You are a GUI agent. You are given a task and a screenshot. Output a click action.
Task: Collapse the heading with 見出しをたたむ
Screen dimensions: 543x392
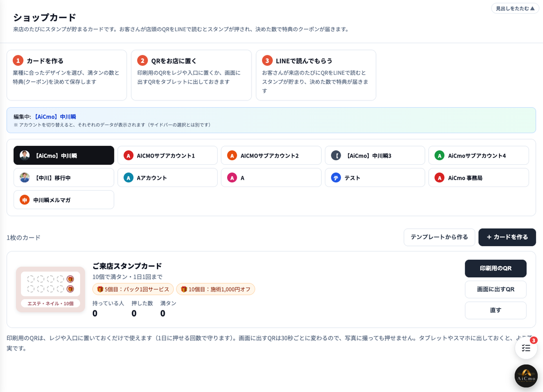pyautogui.click(x=515, y=8)
